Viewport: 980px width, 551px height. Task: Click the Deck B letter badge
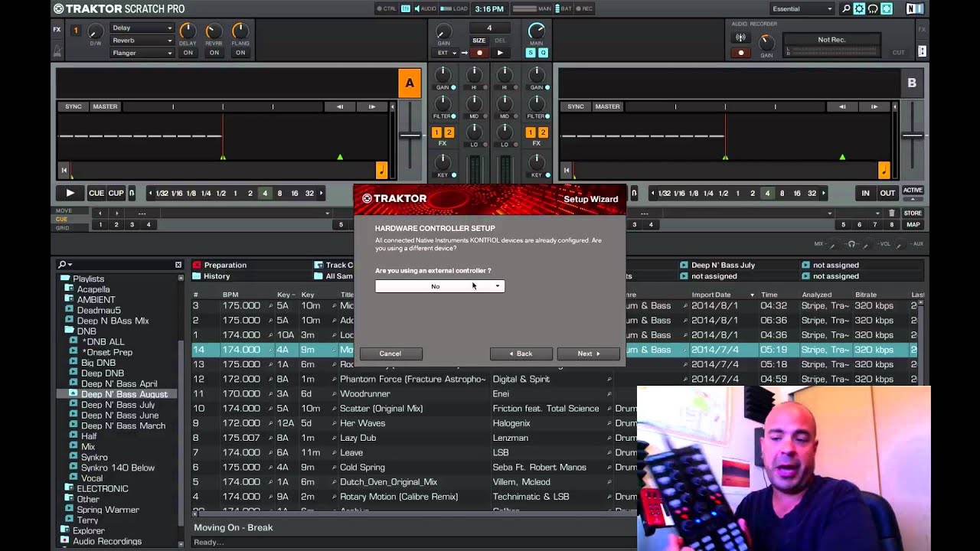point(912,83)
